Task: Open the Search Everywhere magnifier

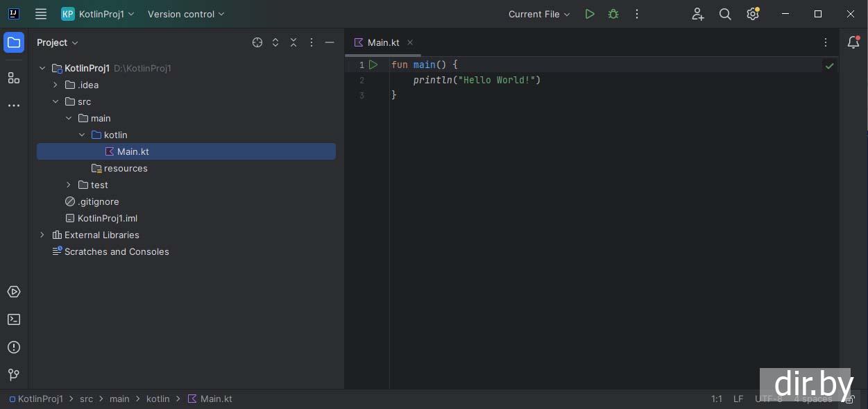Action: pos(725,14)
